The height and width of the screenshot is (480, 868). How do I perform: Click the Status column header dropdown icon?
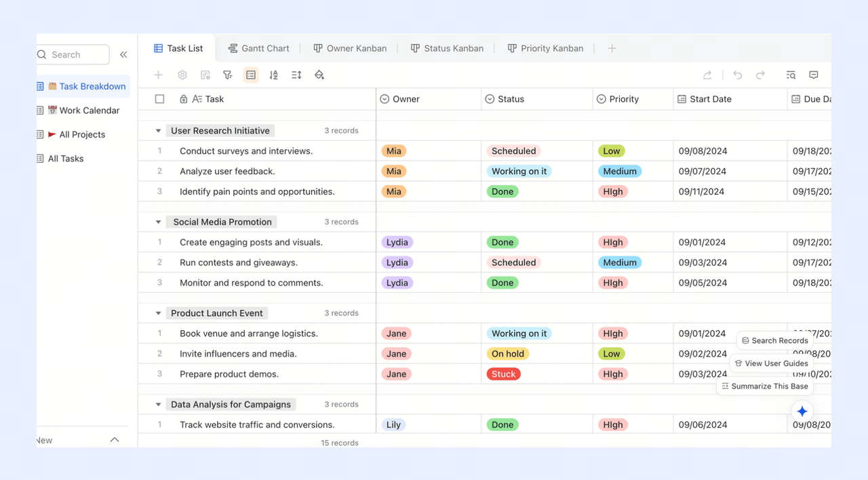point(490,99)
